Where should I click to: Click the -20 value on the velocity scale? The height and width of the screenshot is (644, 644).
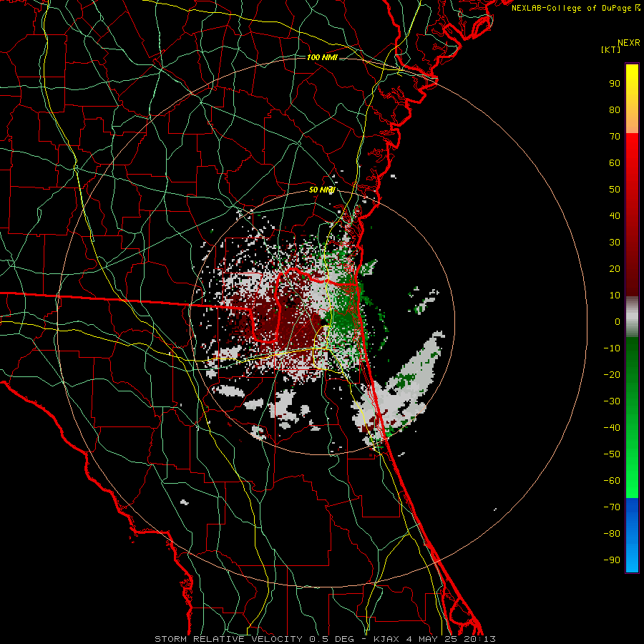point(612,375)
